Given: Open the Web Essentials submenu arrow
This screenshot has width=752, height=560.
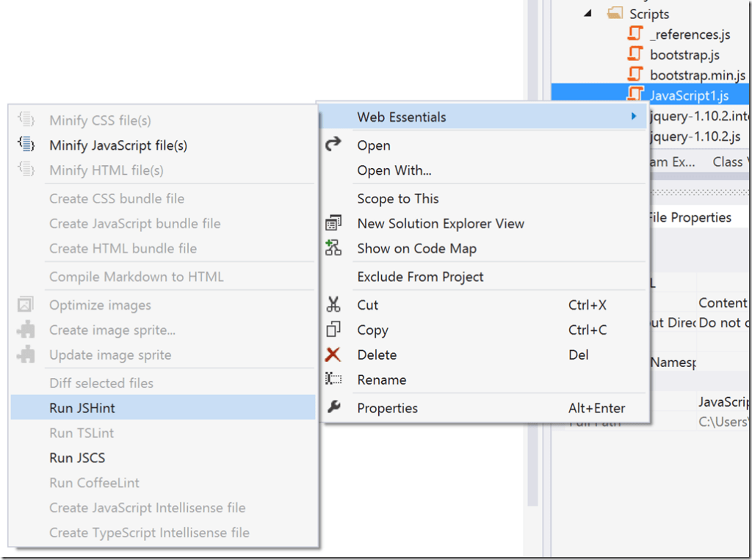Looking at the screenshot, I should [633, 116].
